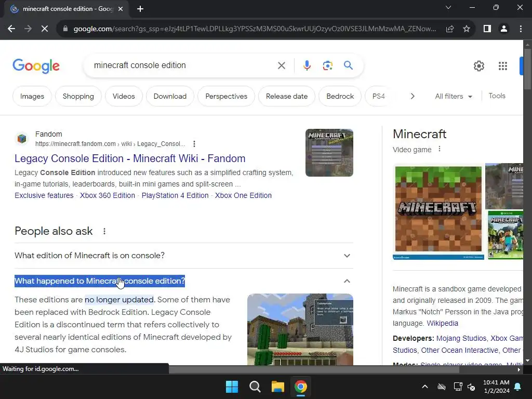Select the Perspectives filter chip

tap(227, 96)
